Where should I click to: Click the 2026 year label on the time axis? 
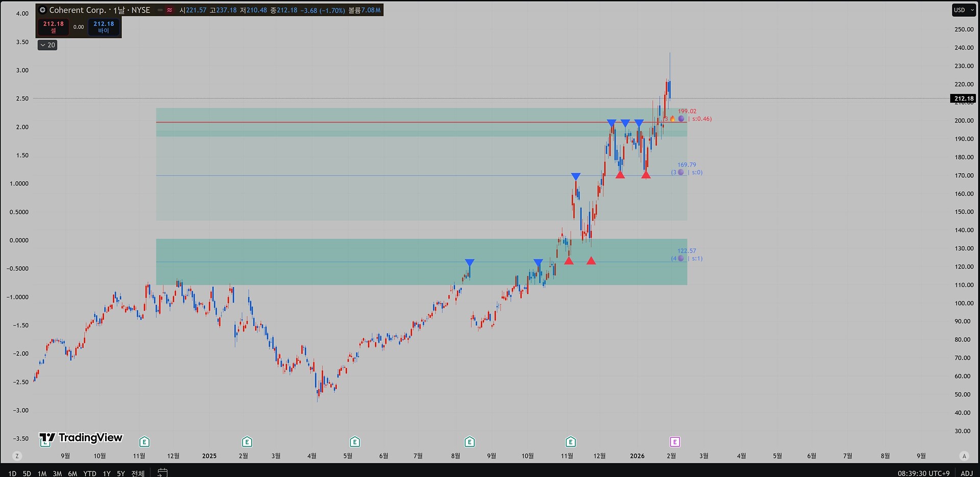[x=637, y=456]
